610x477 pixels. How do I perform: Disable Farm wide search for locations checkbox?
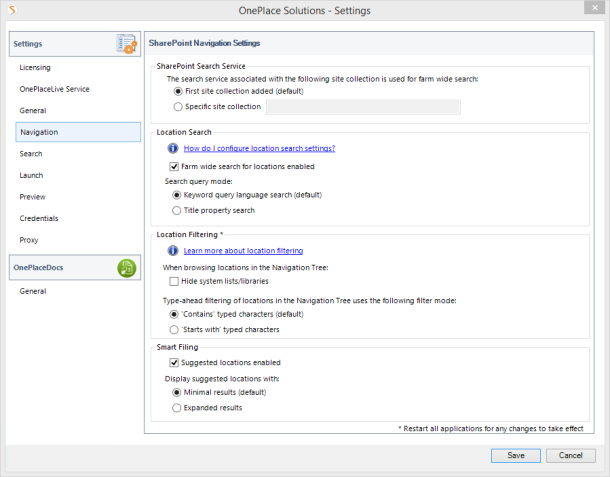174,167
